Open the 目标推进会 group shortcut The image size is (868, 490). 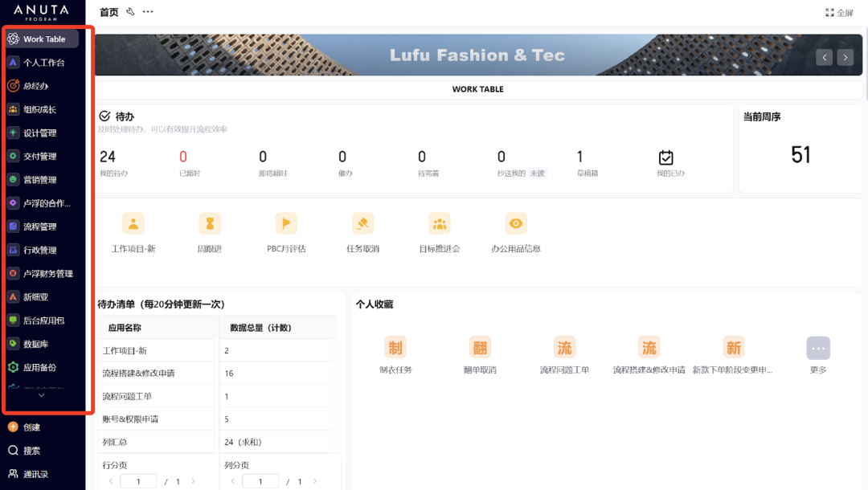[440, 223]
